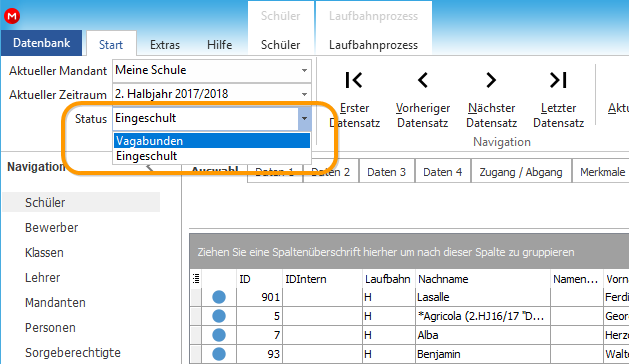
Task: Open the Hilfe ribbon tab
Action: (x=219, y=45)
